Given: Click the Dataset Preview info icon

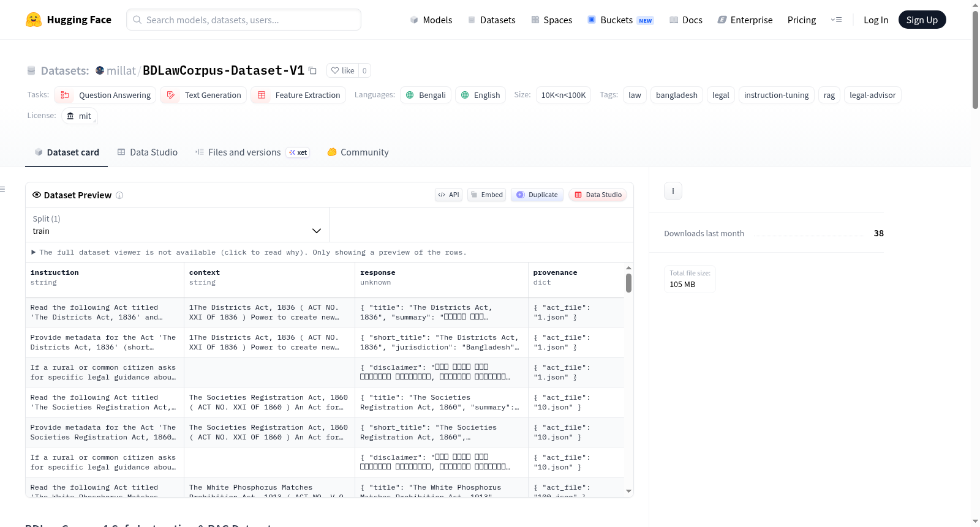Looking at the screenshot, I should click(x=119, y=195).
